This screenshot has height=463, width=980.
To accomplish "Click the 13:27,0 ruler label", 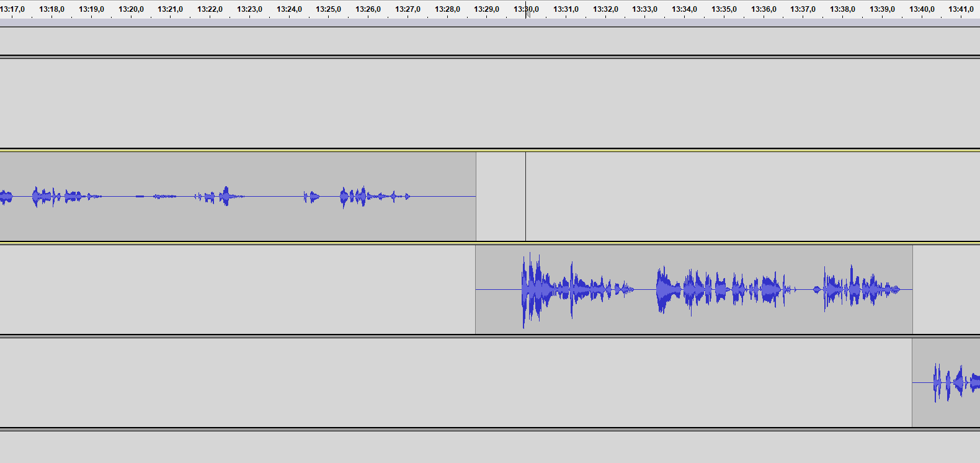I will pos(408,9).
